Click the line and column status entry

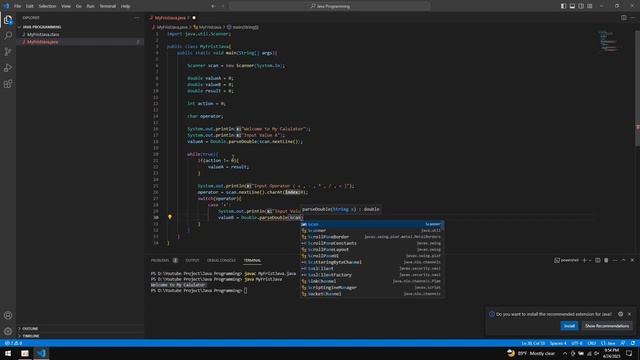(533, 343)
